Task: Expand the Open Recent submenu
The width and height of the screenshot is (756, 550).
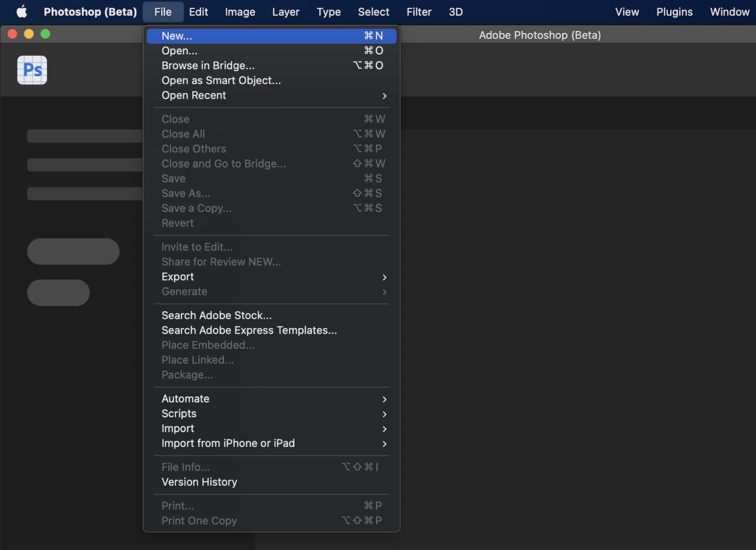Action: pos(272,96)
